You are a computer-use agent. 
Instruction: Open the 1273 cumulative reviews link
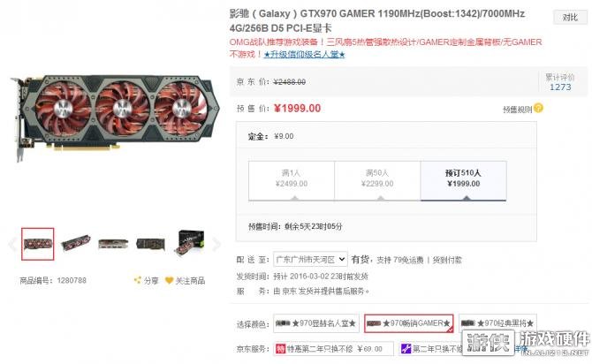[560, 87]
